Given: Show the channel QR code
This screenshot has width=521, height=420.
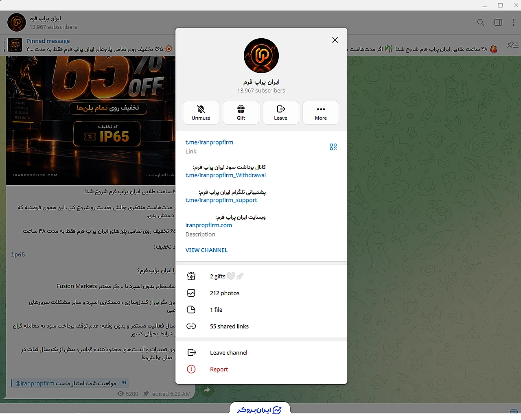Looking at the screenshot, I should point(333,147).
